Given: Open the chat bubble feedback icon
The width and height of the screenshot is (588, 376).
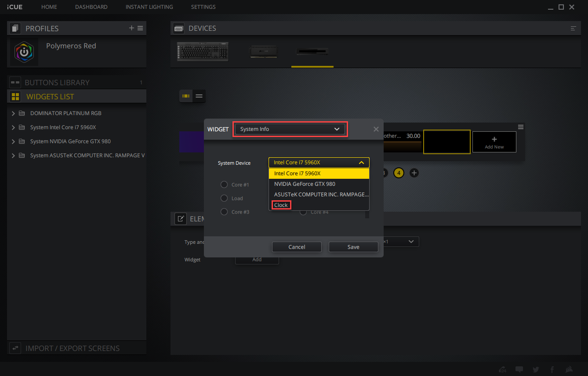Looking at the screenshot, I should (519, 369).
